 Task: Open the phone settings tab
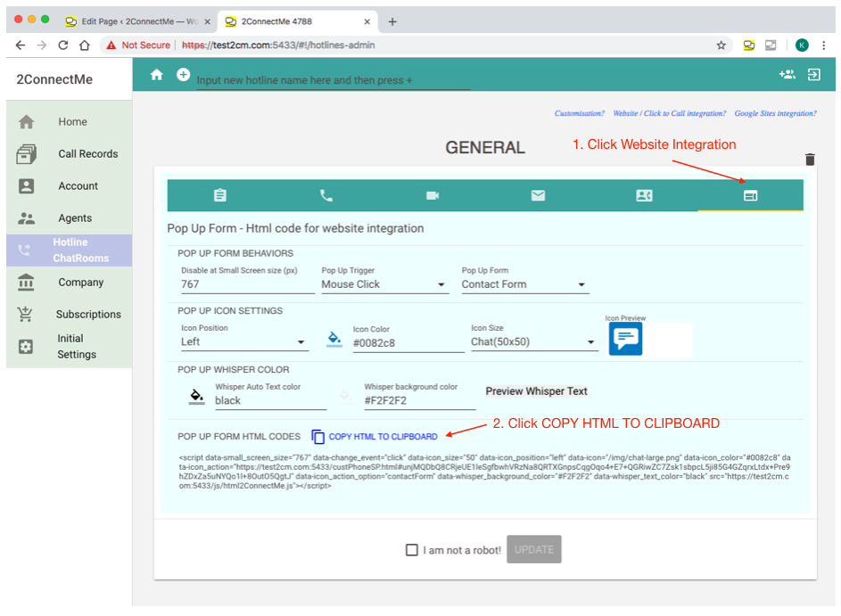(x=326, y=195)
